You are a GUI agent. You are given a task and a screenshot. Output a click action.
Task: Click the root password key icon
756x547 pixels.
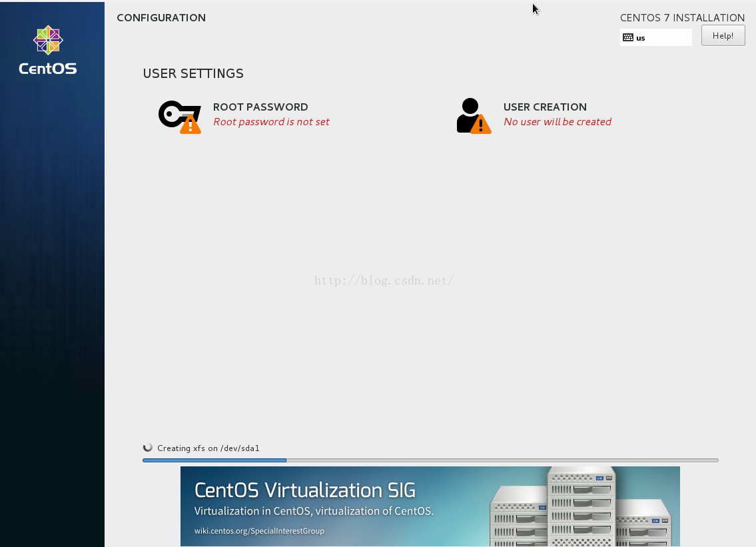[x=179, y=117]
